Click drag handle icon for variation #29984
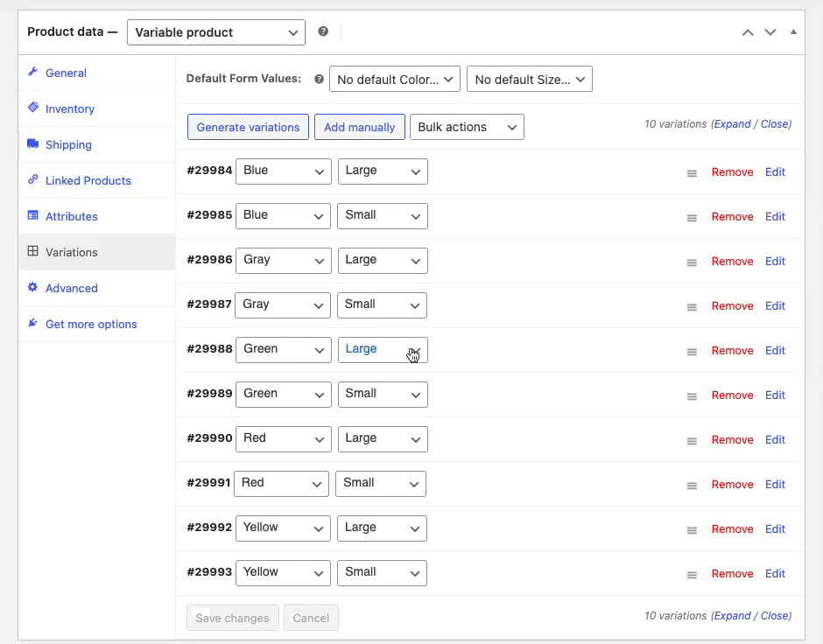This screenshot has height=644, width=823. pyautogui.click(x=692, y=173)
